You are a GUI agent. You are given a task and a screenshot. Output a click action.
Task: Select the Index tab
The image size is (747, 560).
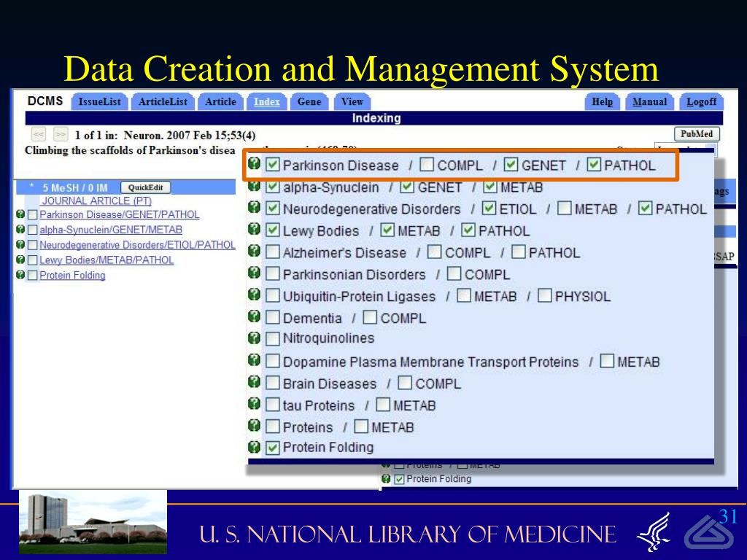pyautogui.click(x=267, y=101)
